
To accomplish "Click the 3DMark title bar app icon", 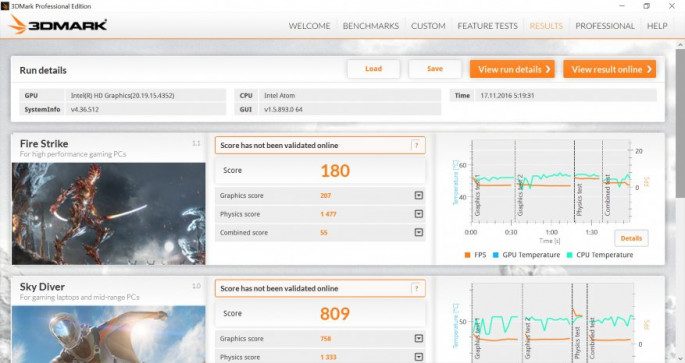I will 5,6.
